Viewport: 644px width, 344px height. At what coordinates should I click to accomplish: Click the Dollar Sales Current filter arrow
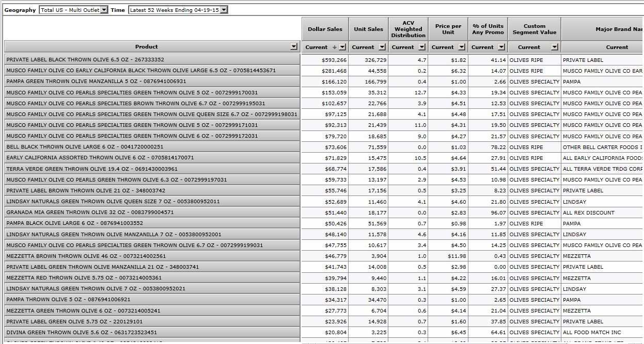click(342, 47)
